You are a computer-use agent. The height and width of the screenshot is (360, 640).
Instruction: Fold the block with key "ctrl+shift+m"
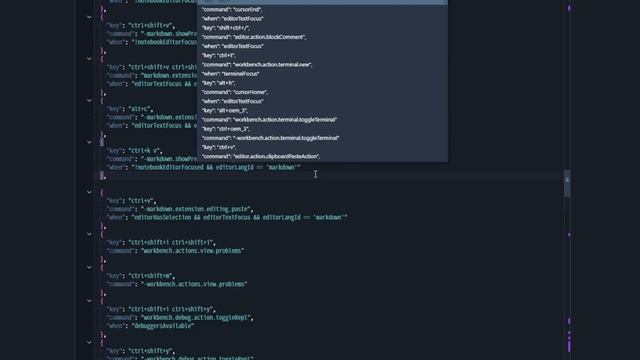tap(89, 267)
